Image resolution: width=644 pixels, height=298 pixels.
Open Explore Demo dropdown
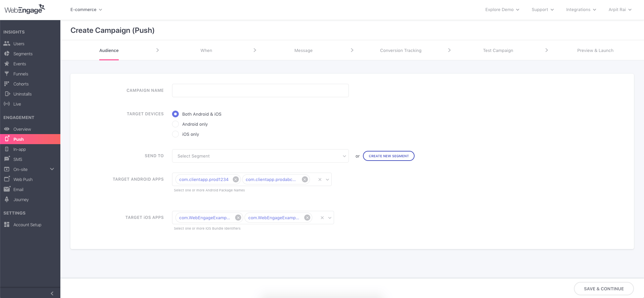[x=502, y=10]
